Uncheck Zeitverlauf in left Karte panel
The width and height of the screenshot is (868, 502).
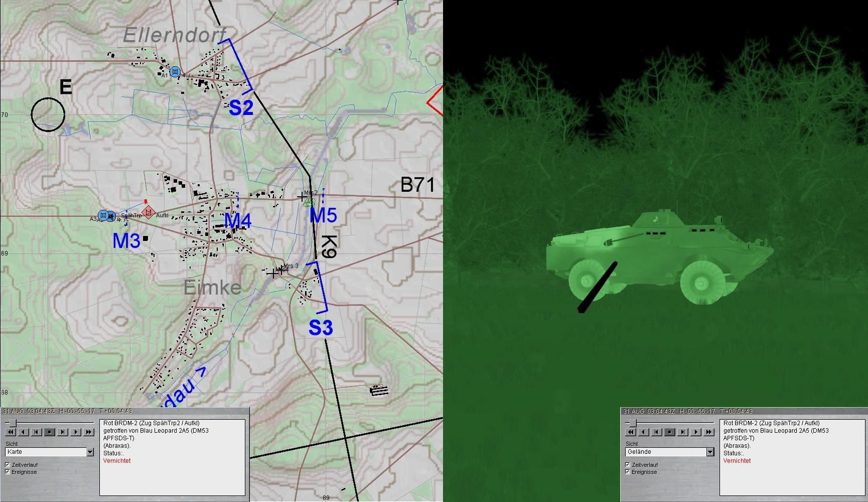pos(8,465)
